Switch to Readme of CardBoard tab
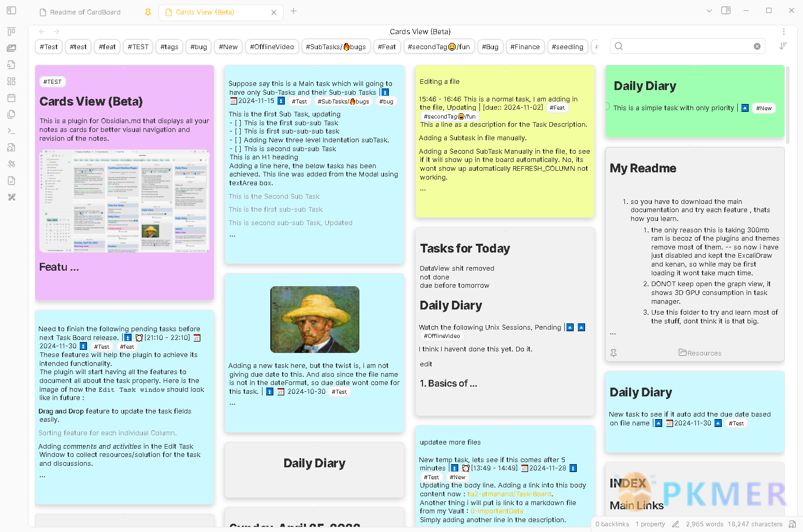Image resolution: width=803 pixels, height=532 pixels. 85,12
